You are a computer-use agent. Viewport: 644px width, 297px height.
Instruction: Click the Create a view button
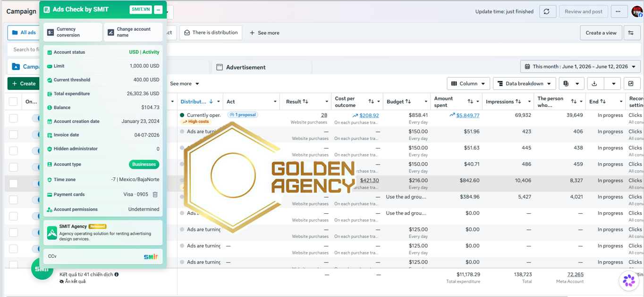coord(601,33)
